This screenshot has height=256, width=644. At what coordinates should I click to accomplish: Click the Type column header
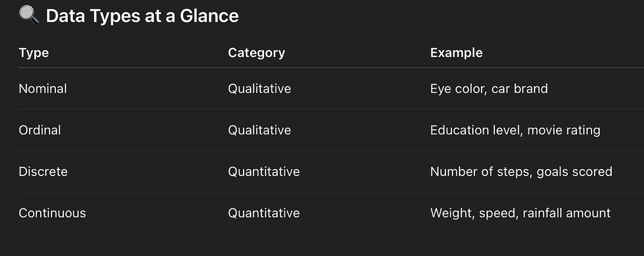point(34,53)
